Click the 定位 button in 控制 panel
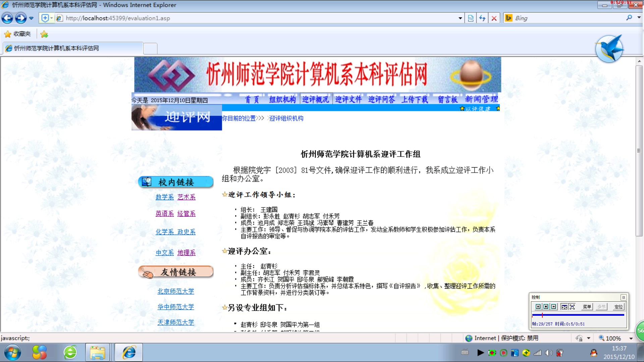 [x=618, y=307]
